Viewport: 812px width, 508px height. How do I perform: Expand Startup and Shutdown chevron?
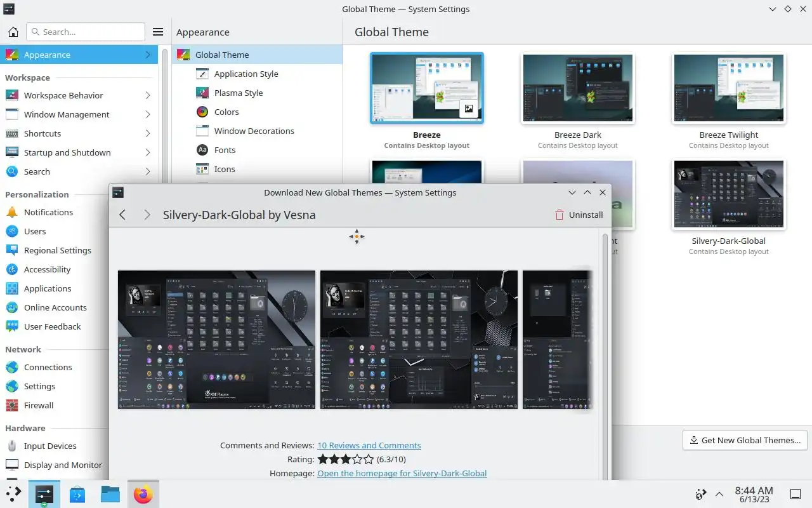click(148, 152)
